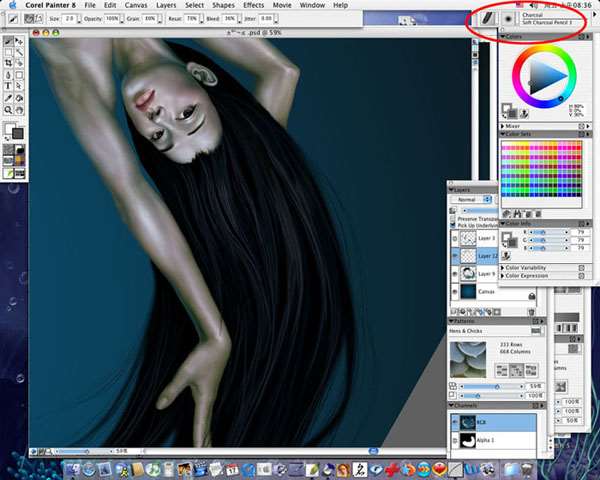Hide the Canvas layer with its eye icon
600x480 pixels.
456,291
